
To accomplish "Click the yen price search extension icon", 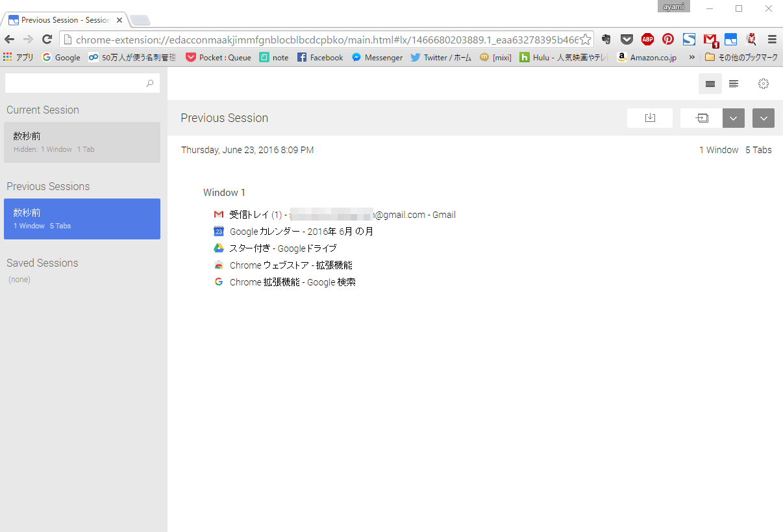I will point(752,39).
